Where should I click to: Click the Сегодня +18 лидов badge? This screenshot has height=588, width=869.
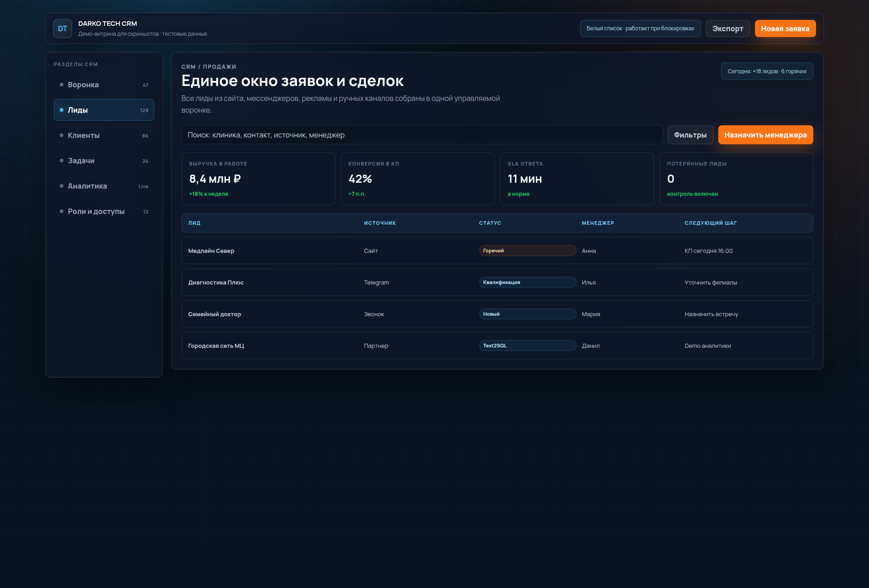point(767,71)
